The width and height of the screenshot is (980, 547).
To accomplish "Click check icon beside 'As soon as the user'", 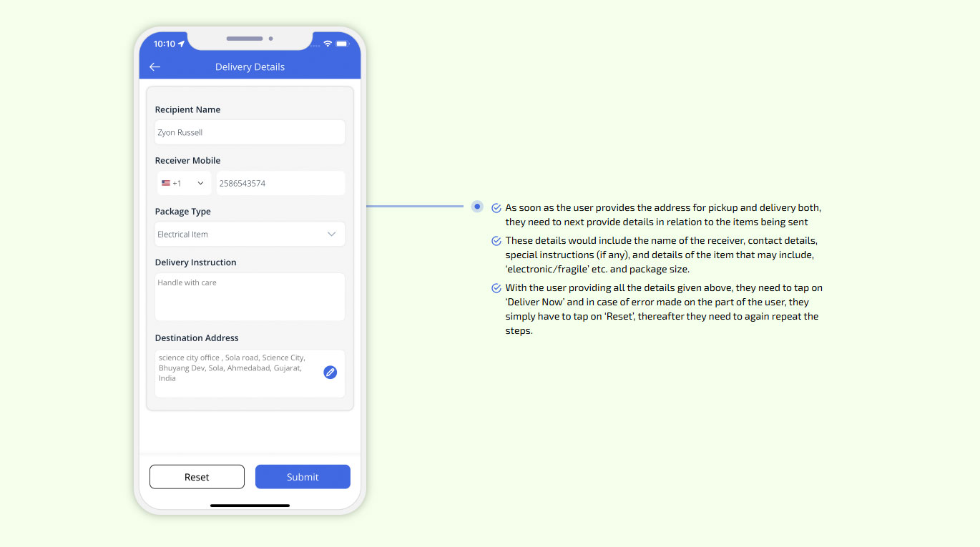I will 496,208.
